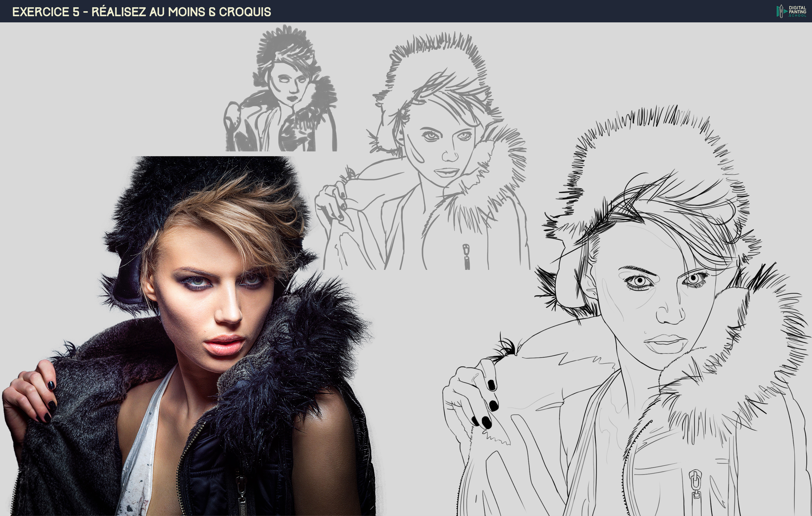Click the Exercice 5 title text
Image resolution: width=812 pixels, height=516 pixels.
point(141,12)
